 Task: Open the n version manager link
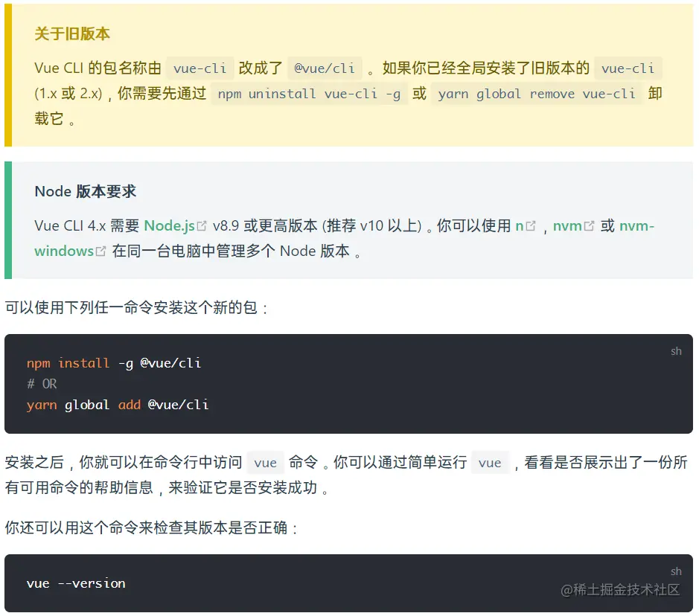pos(520,226)
